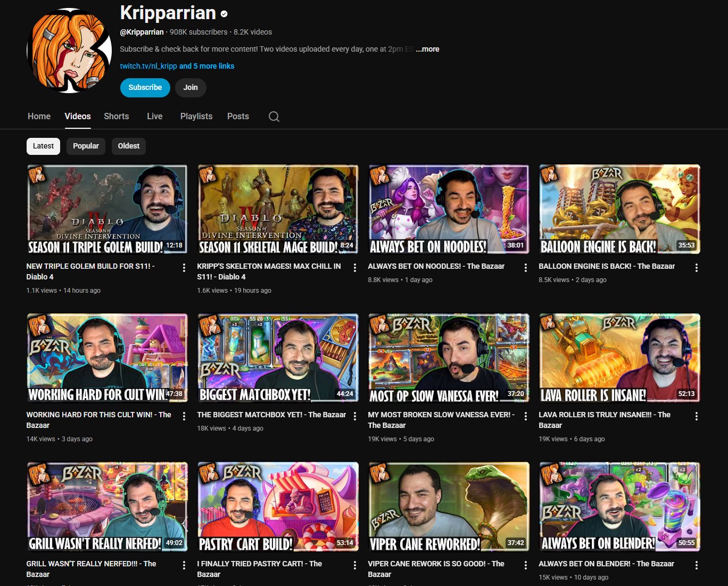Click the 'Kripparrian' channel name heading
Image resolution: width=728 pixels, height=586 pixels.
168,13
